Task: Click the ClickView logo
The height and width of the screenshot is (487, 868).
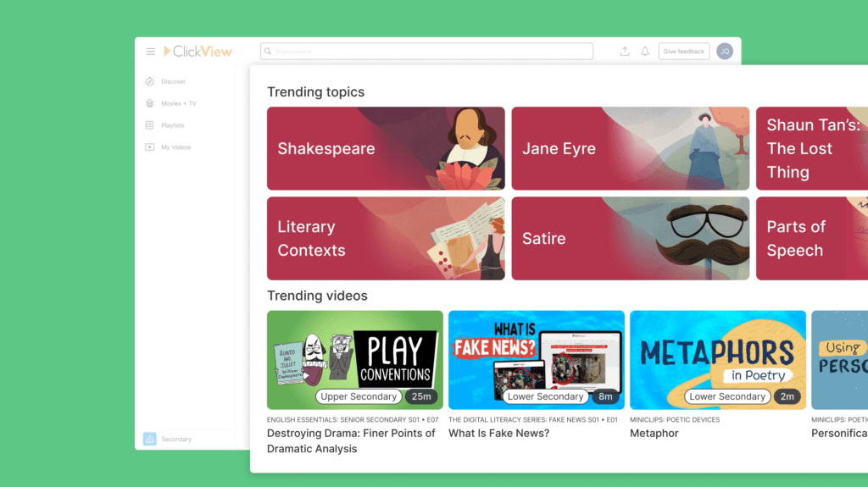Action: coord(198,52)
